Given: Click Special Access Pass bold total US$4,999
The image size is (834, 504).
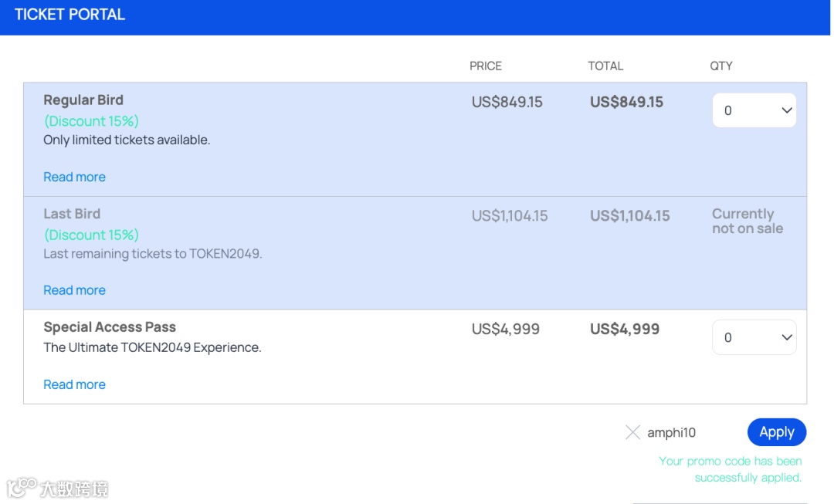Looking at the screenshot, I should pos(625,329).
